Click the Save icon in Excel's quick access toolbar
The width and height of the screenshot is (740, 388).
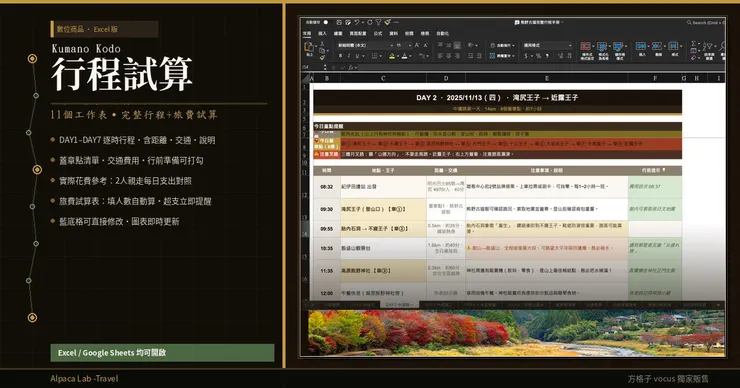pos(339,22)
